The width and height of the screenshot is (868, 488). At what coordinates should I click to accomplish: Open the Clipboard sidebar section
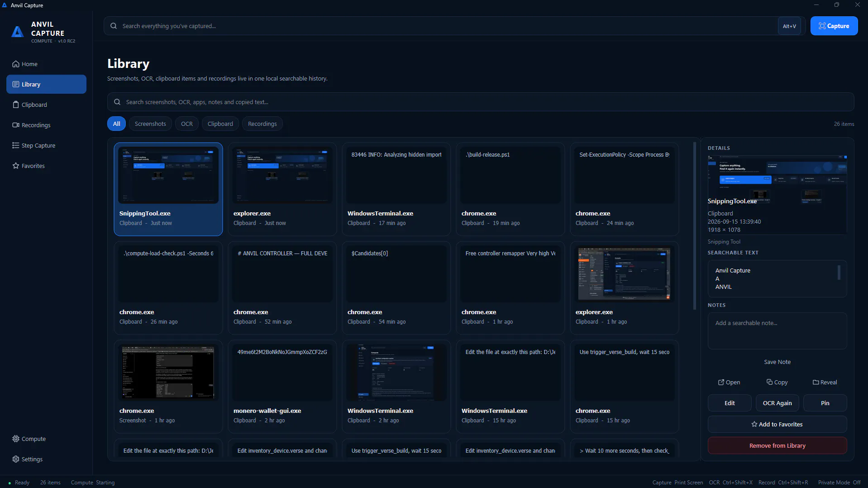click(46, 105)
